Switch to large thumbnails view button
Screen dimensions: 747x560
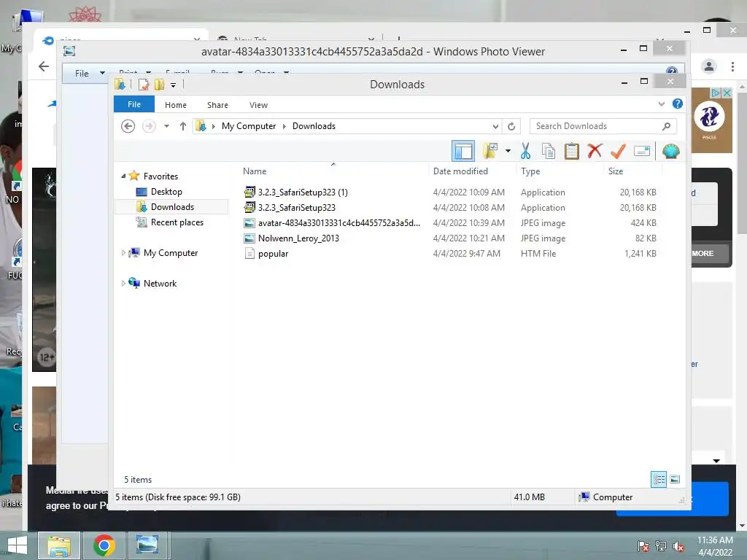(675, 479)
